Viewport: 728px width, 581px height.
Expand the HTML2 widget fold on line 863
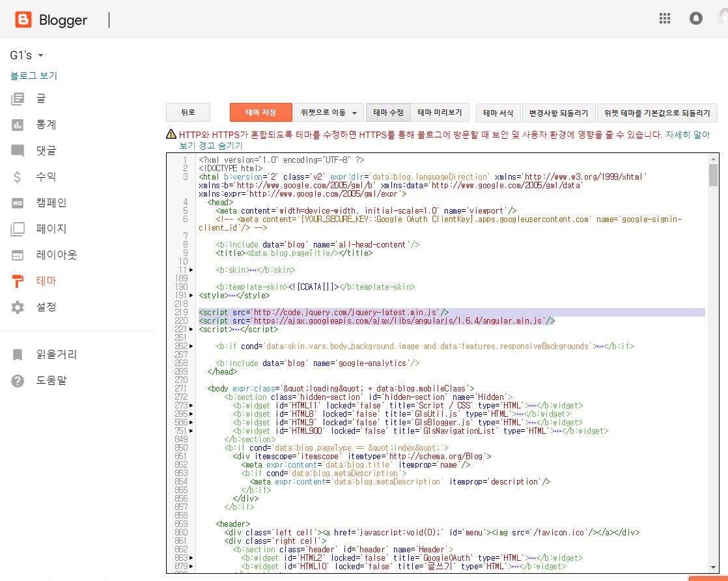click(x=191, y=558)
